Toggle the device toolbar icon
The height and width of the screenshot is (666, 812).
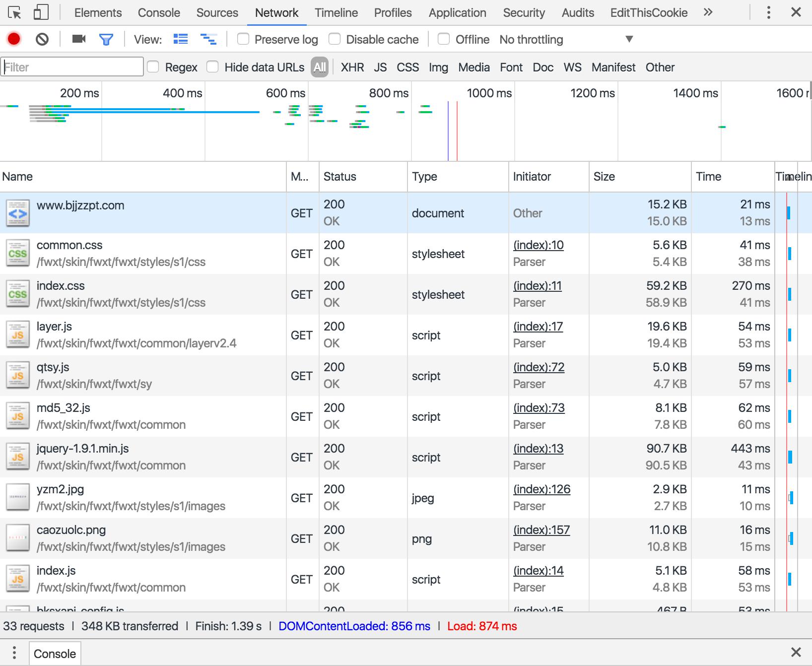coord(41,12)
